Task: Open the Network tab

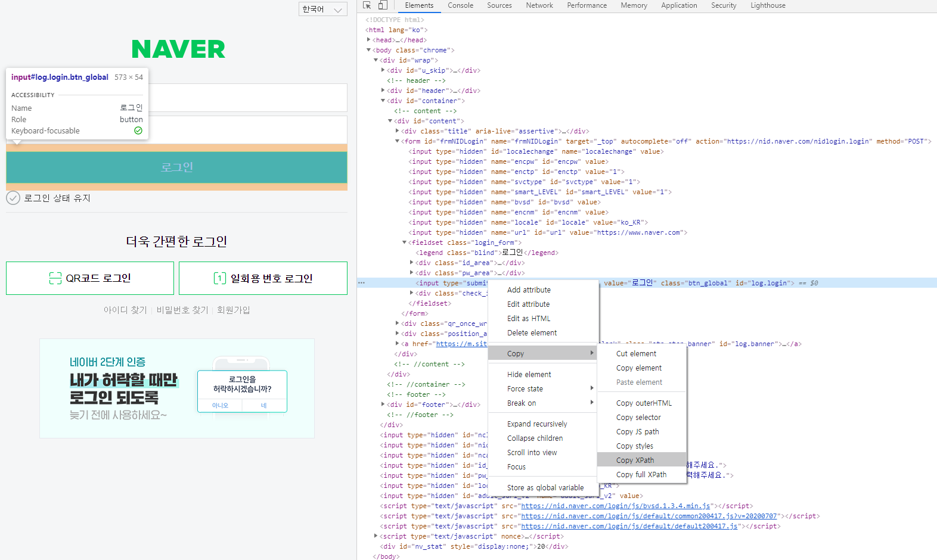Action: click(539, 5)
